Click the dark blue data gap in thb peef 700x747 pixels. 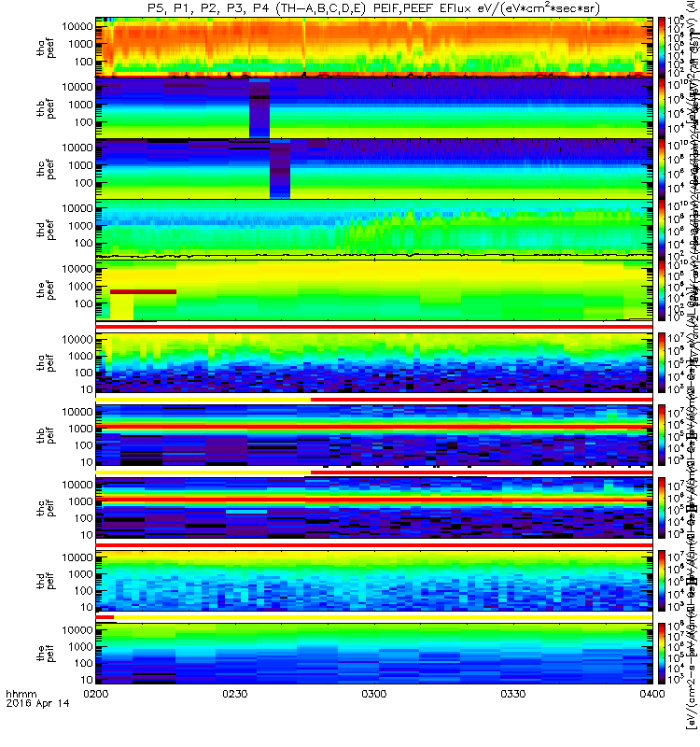(259, 108)
